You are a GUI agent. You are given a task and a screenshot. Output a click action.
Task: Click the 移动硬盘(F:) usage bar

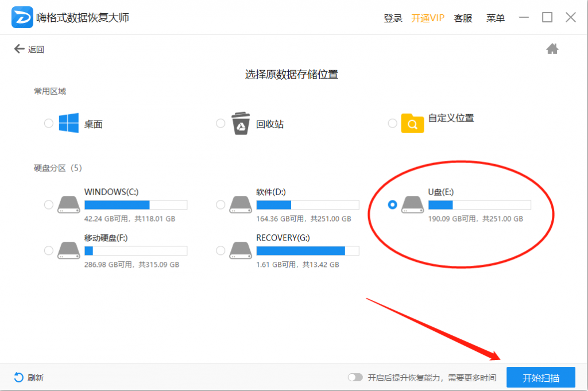(x=136, y=251)
